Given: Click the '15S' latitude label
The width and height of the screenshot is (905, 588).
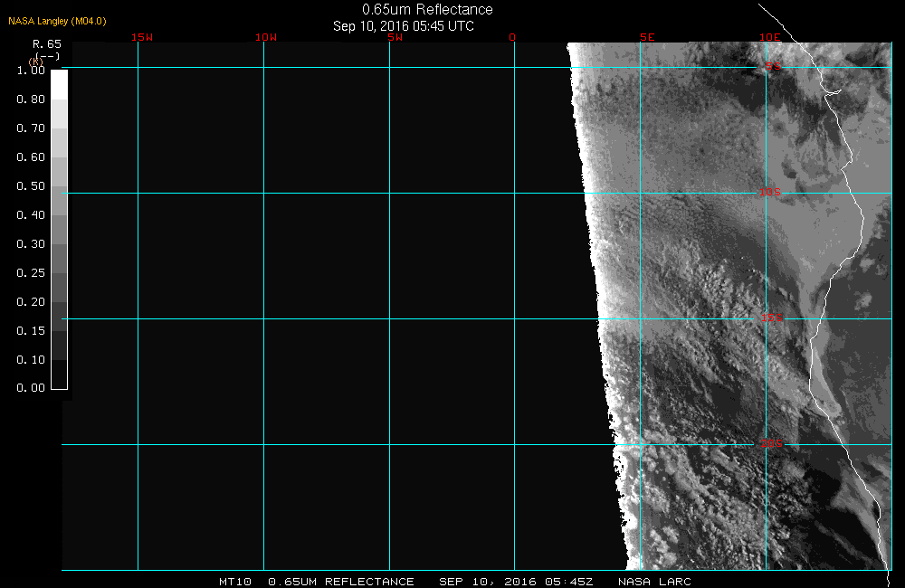Looking at the screenshot, I should (x=772, y=318).
